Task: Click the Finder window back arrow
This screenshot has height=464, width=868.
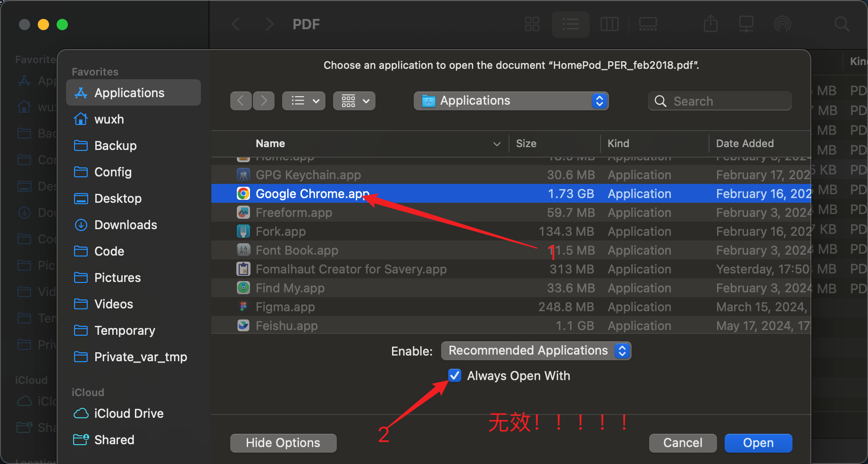Action: pyautogui.click(x=236, y=24)
